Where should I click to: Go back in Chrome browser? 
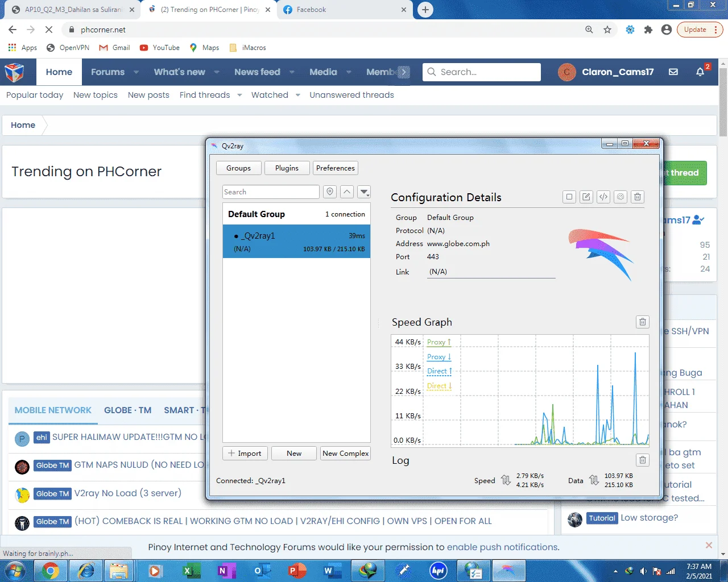point(13,30)
